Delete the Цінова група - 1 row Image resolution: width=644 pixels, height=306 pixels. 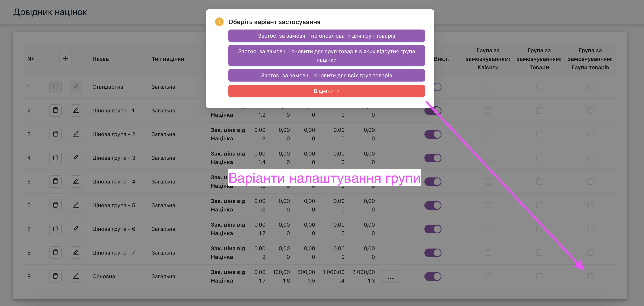coord(55,110)
